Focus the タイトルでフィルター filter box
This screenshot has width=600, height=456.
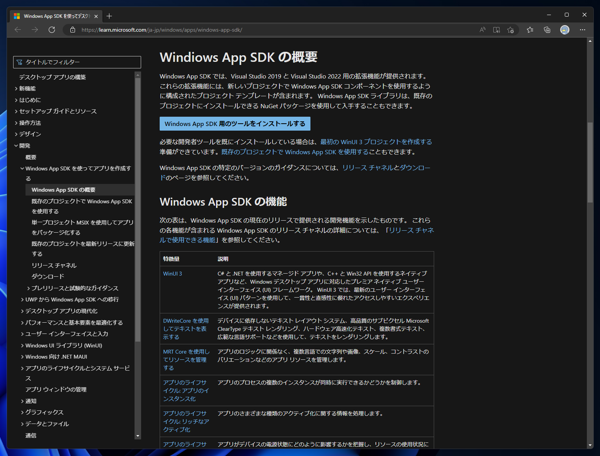pos(77,62)
